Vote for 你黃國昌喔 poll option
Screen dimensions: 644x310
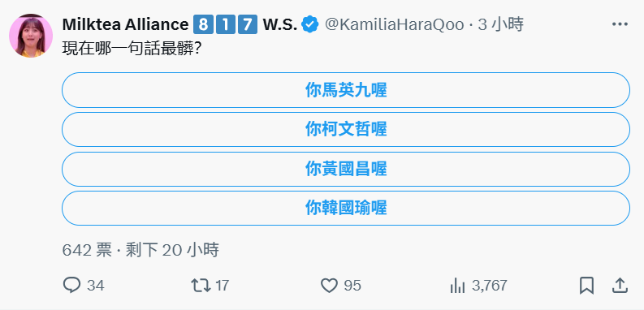pos(346,169)
